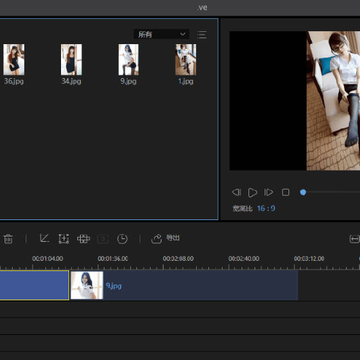360x360 pixels.
Task: Change the 16:9 aspect ratio
Action: tap(266, 209)
